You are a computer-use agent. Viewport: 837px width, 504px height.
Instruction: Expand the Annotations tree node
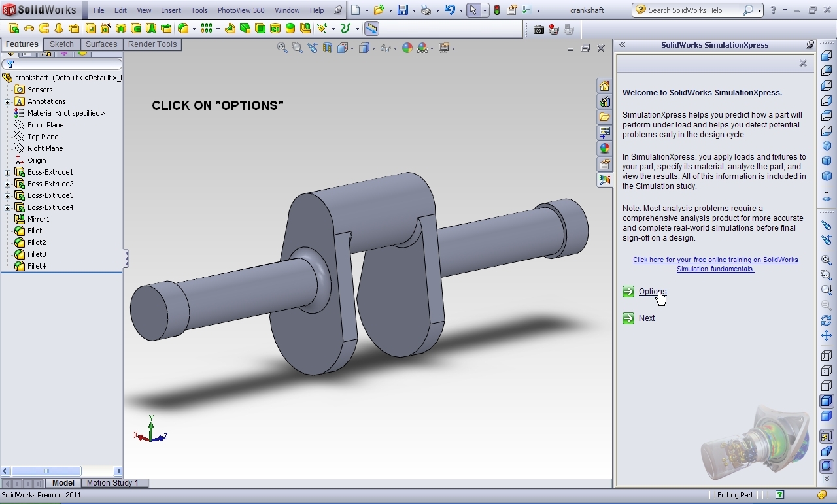click(x=7, y=101)
